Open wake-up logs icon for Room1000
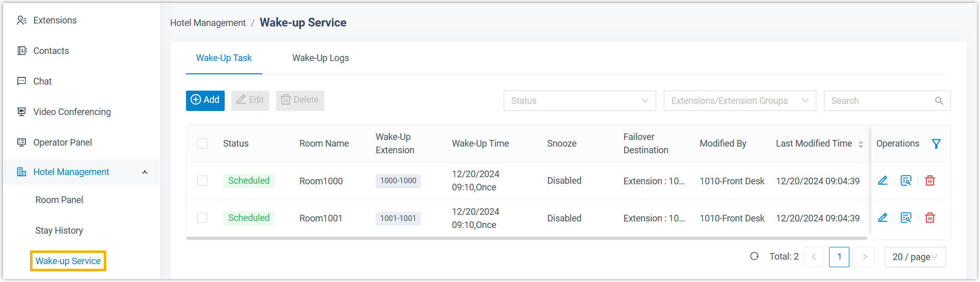Viewport: 980px width, 282px height. coord(906,181)
